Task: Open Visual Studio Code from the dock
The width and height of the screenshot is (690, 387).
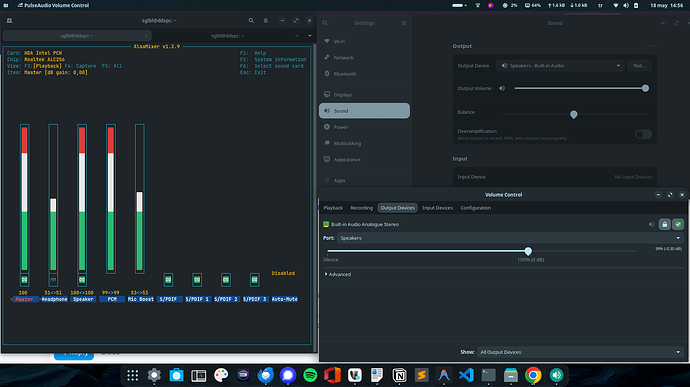Action: pos(466,375)
